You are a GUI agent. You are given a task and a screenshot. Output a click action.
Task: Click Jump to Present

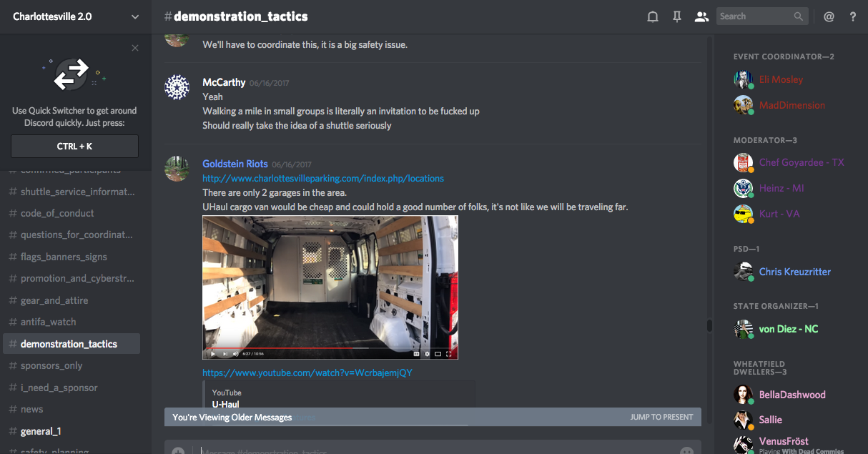661,417
